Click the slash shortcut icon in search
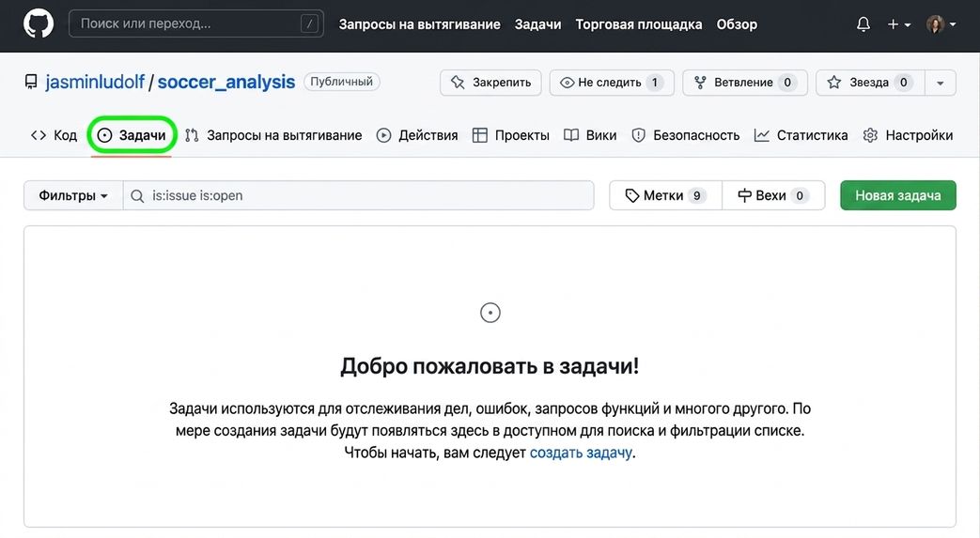This screenshot has width=980, height=538. (309, 23)
